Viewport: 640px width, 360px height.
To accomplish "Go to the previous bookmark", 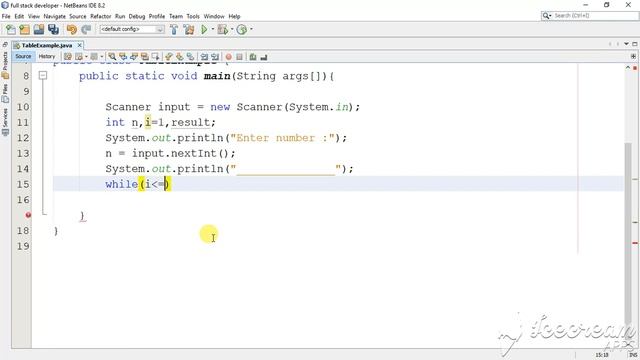I will [169, 57].
